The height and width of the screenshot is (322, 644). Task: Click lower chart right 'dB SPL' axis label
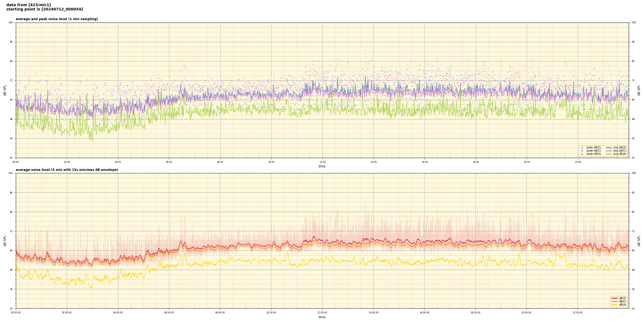click(639, 241)
